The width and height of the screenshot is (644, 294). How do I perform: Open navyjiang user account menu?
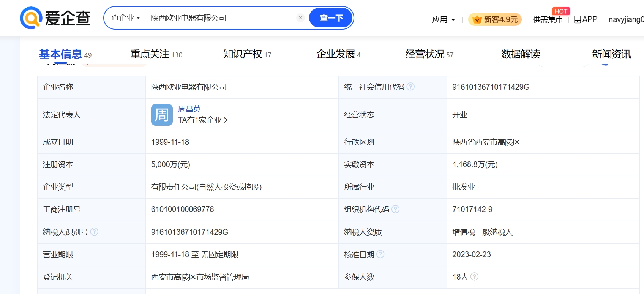626,19
